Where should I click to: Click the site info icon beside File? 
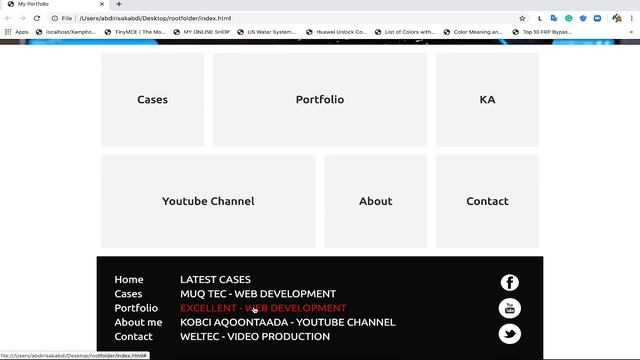tap(54, 18)
